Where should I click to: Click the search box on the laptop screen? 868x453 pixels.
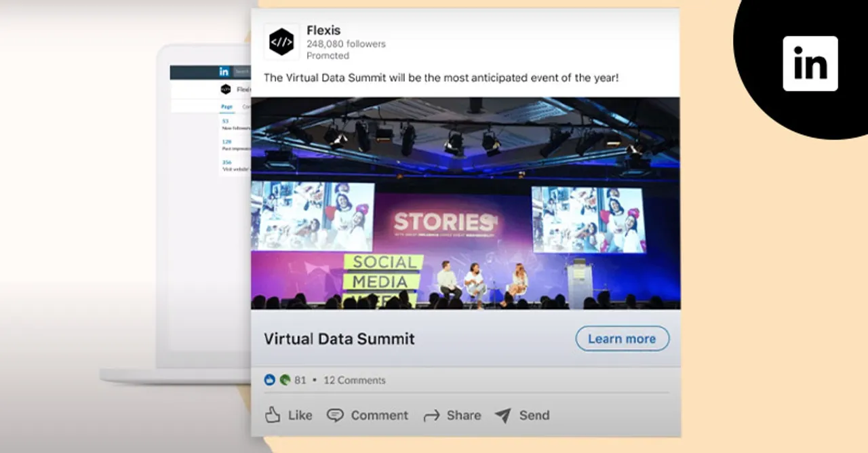[242, 72]
